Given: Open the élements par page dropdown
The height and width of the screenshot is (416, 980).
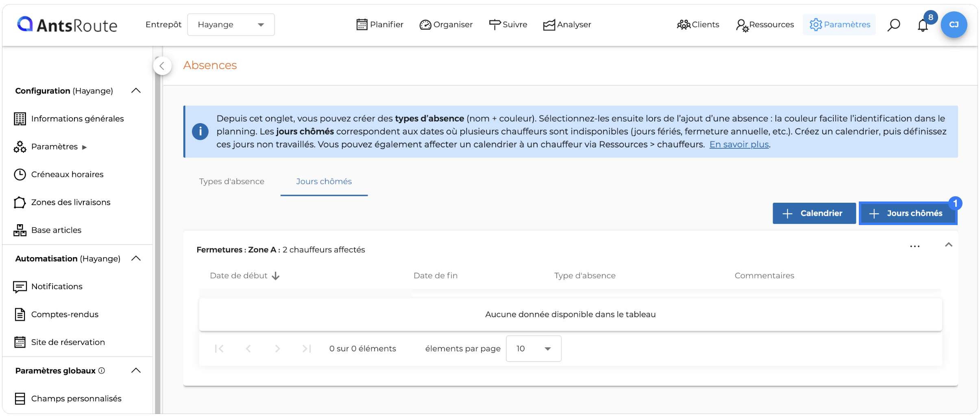Looking at the screenshot, I should (x=534, y=349).
